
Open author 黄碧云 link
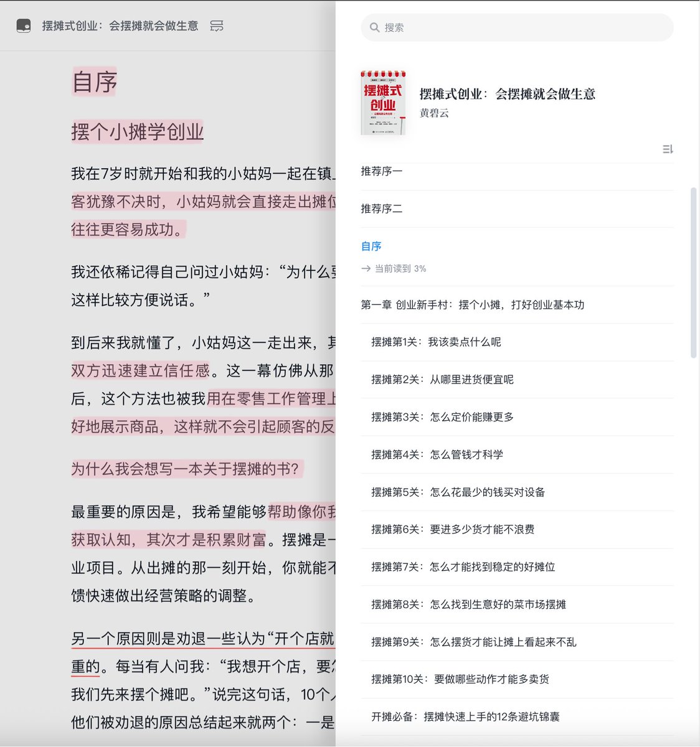[434, 113]
